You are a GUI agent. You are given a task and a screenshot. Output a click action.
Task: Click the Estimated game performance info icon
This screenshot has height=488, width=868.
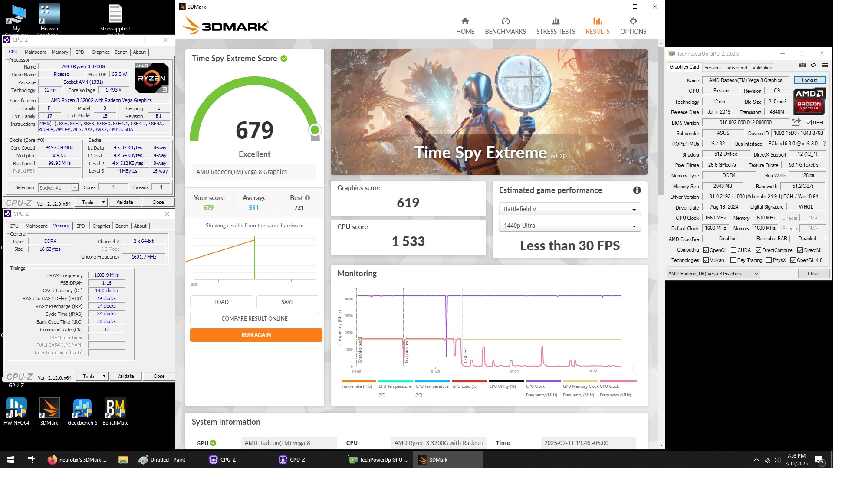click(637, 190)
